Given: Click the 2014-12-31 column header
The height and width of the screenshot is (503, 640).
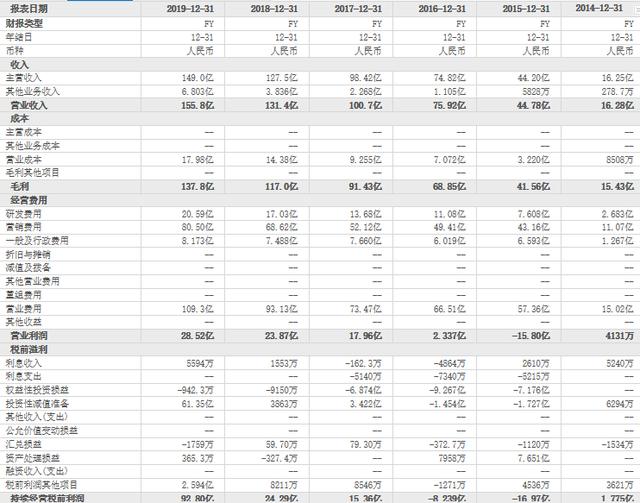Looking at the screenshot, I should pos(604,7).
